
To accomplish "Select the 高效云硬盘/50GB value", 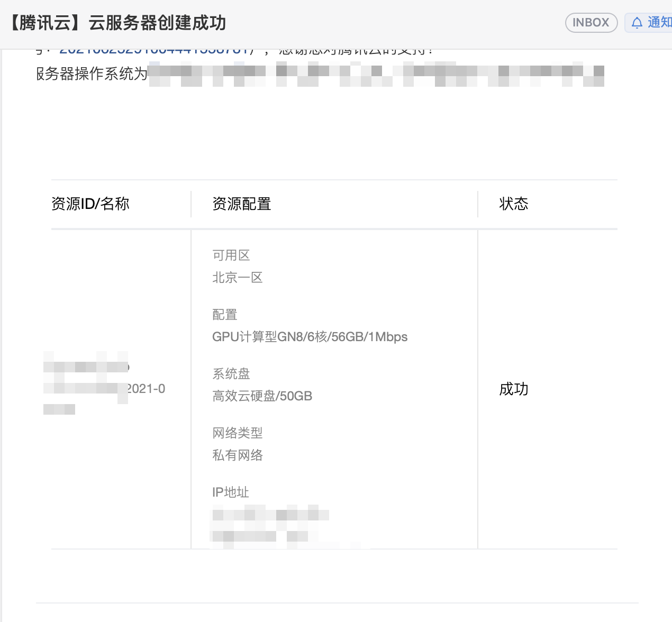I will tap(262, 396).
